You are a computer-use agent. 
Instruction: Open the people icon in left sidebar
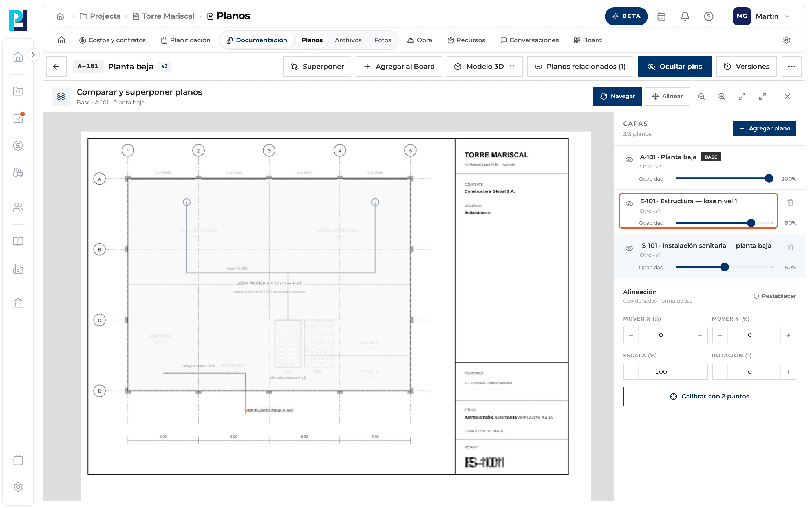[x=18, y=207]
